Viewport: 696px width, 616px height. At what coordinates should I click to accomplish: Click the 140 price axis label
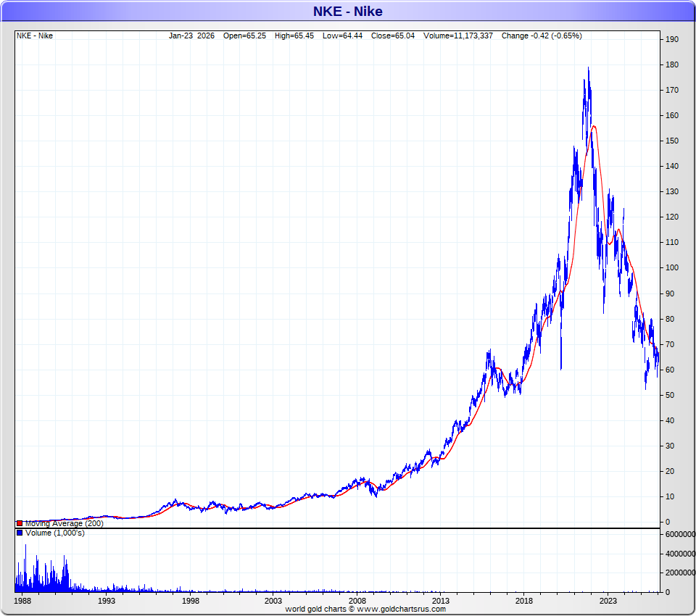tap(672, 167)
